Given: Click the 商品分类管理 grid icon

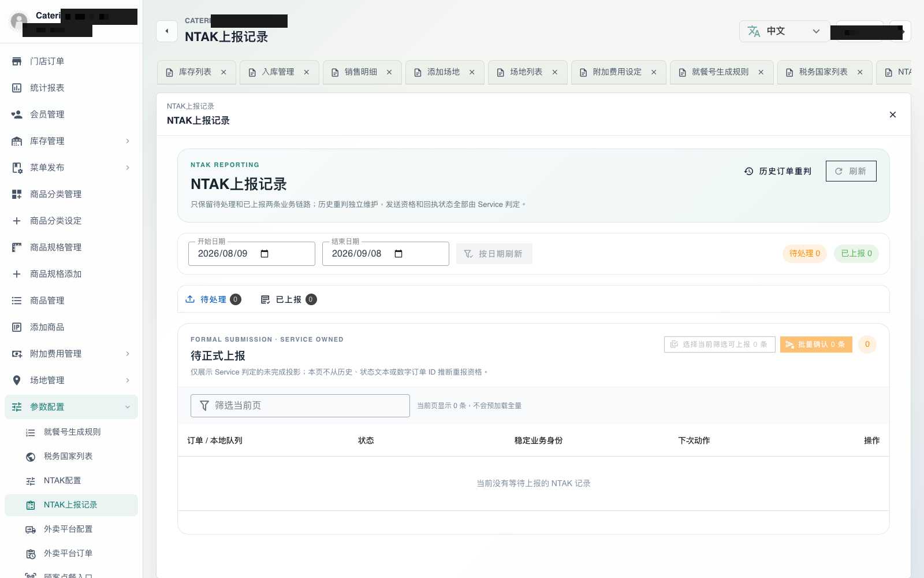Looking at the screenshot, I should (17, 194).
